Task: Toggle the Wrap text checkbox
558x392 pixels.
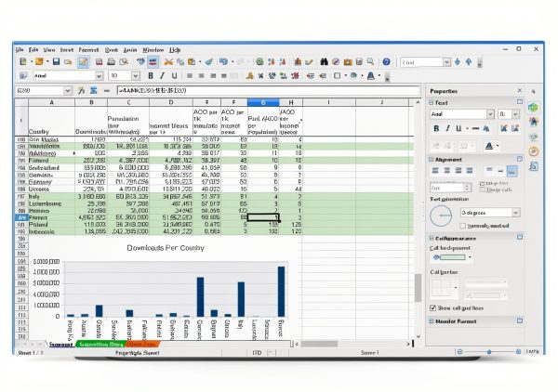Action: pos(482,183)
